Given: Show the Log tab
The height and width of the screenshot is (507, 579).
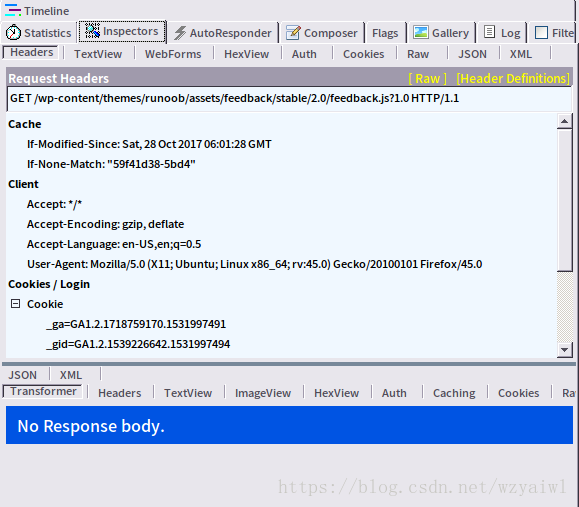Looking at the screenshot, I should (x=502, y=33).
